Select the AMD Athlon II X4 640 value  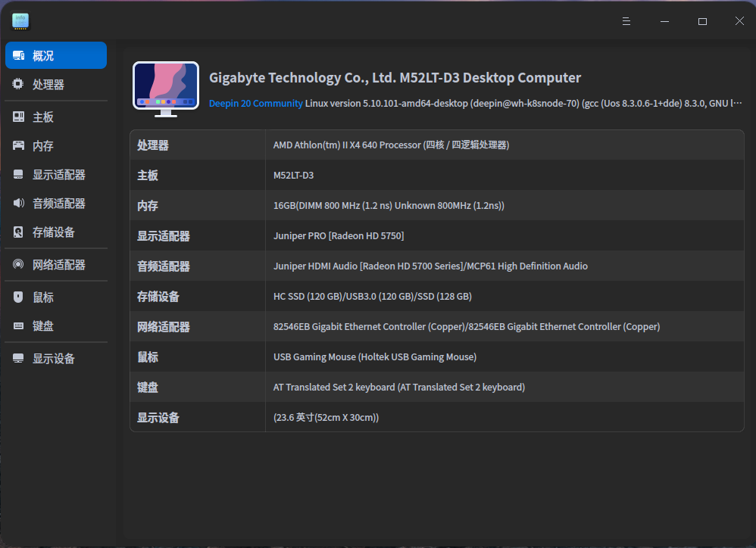(x=391, y=145)
